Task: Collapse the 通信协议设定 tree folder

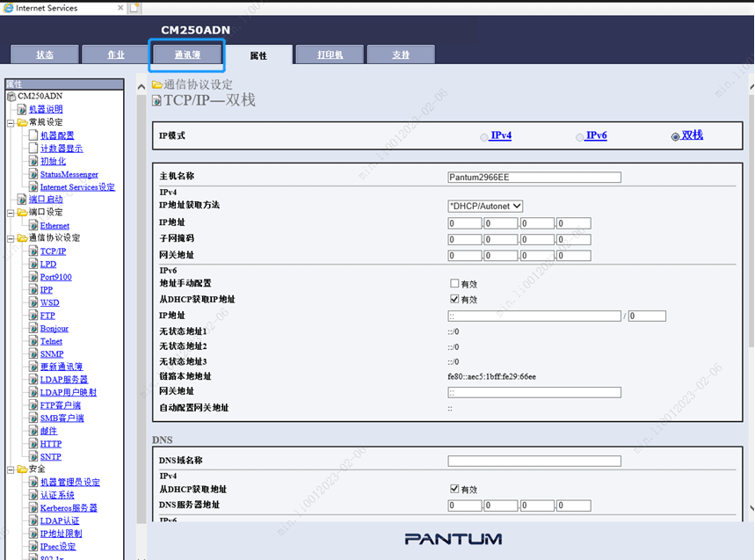Action: point(11,238)
